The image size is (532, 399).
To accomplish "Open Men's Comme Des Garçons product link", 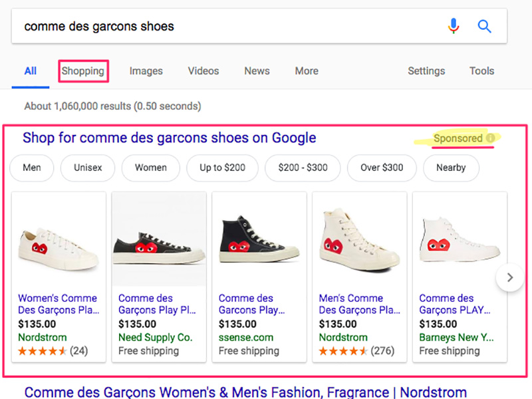I will point(360,304).
